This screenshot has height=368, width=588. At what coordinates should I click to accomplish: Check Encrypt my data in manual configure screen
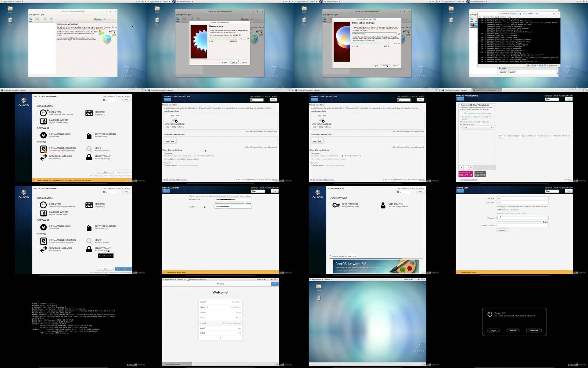click(312, 165)
